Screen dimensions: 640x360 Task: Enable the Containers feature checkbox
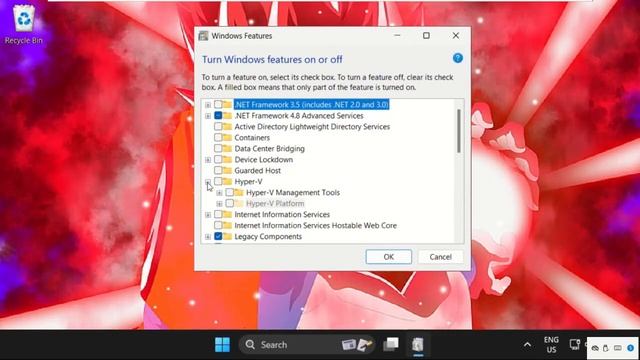coord(218,138)
